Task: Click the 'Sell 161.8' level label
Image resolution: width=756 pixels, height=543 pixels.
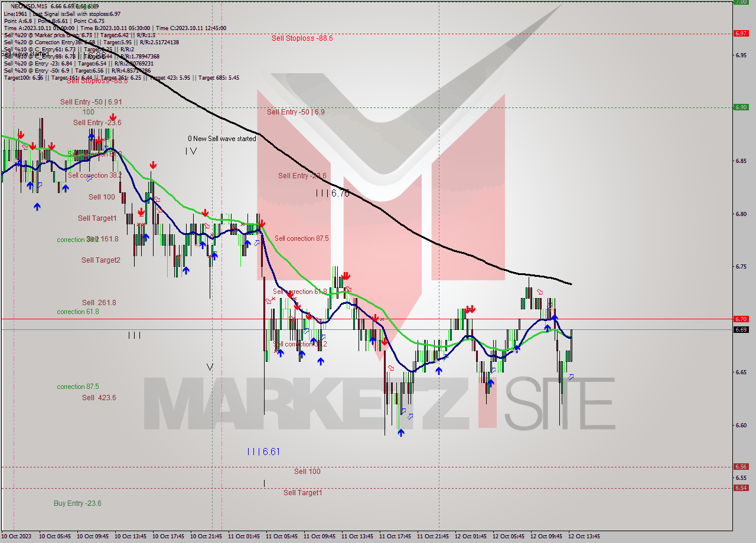Action: tap(103, 239)
